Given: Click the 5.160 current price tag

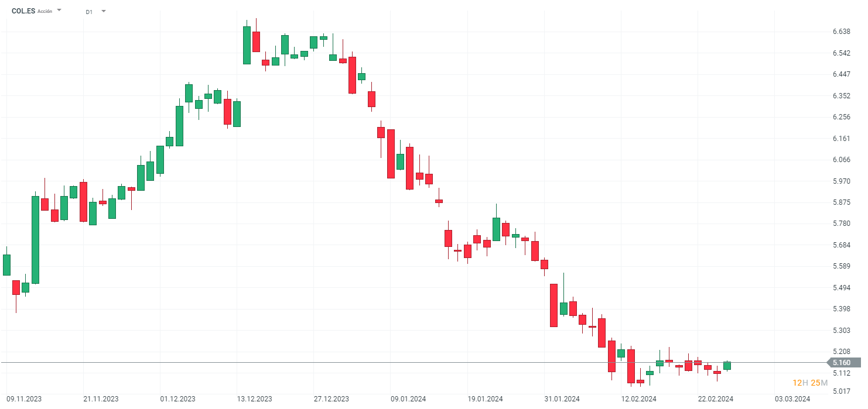Looking at the screenshot, I should click(x=840, y=363).
